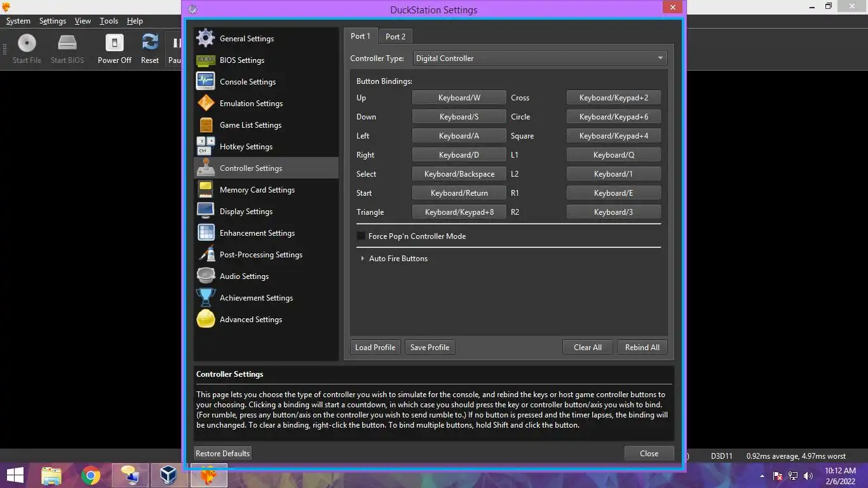
Task: Click DuckStation taskbar icon
Action: pyautogui.click(x=208, y=475)
